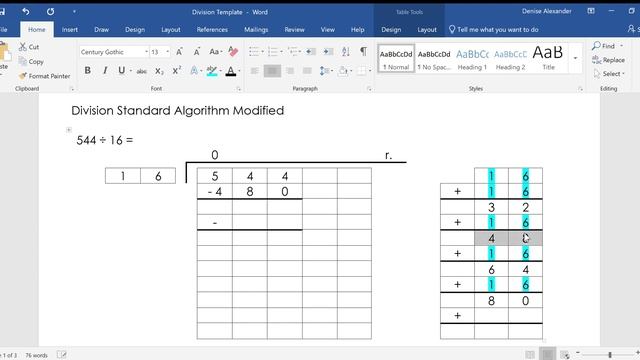Open Ribbon Display Options icon

591,11
